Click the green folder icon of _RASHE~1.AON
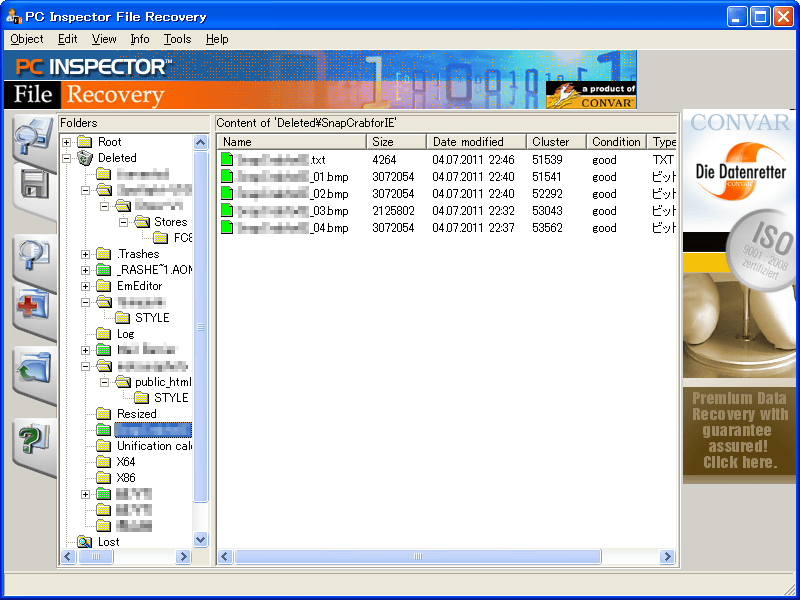 coord(104,269)
